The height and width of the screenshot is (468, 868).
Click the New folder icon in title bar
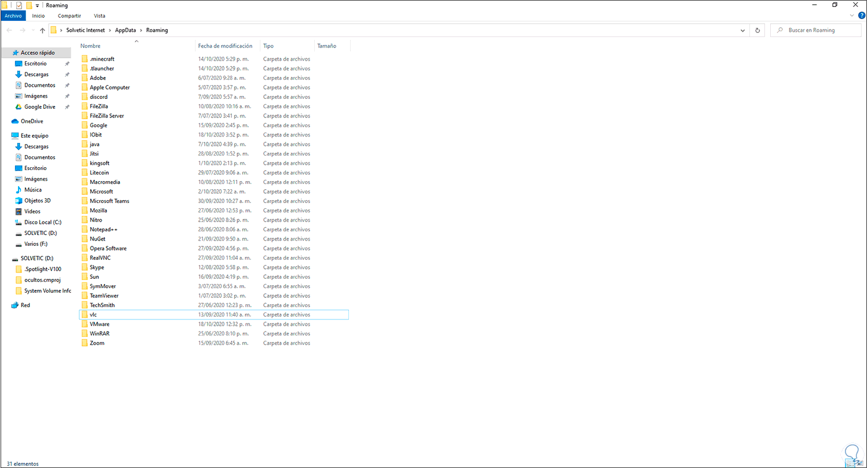(x=29, y=5)
